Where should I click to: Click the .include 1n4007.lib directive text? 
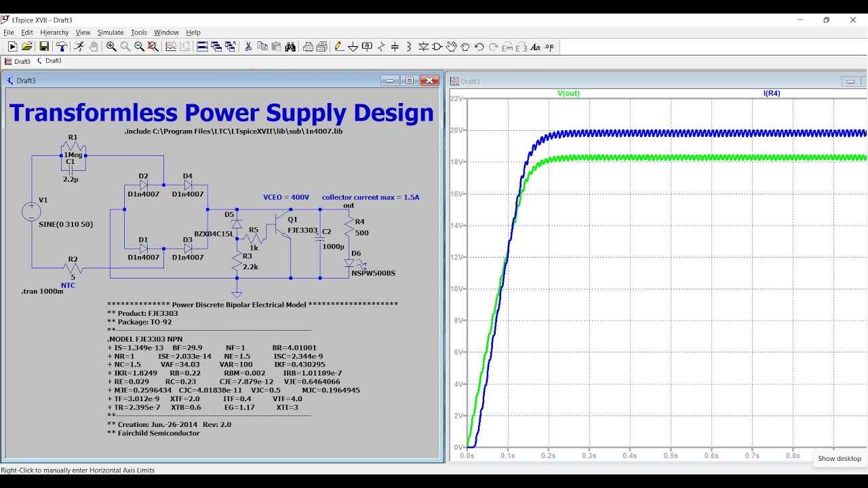[233, 131]
